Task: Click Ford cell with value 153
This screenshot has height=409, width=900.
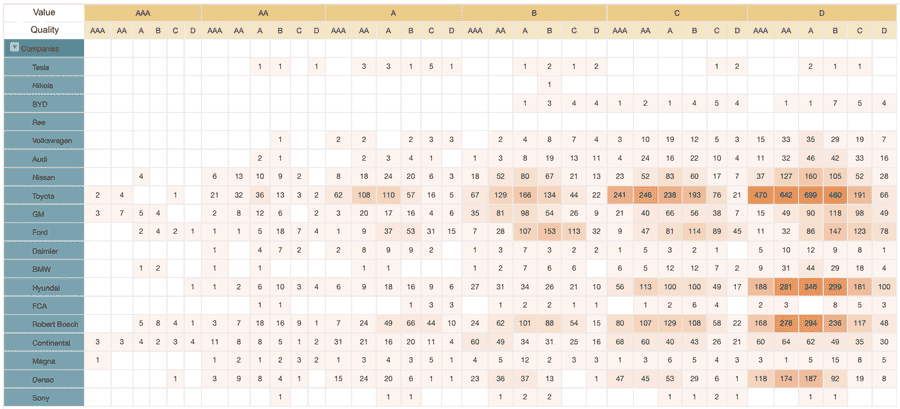Action: (x=549, y=232)
